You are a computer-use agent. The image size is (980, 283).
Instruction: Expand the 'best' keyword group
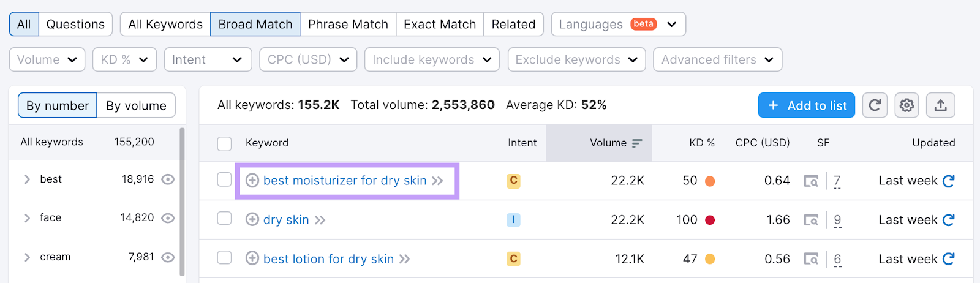point(27,179)
